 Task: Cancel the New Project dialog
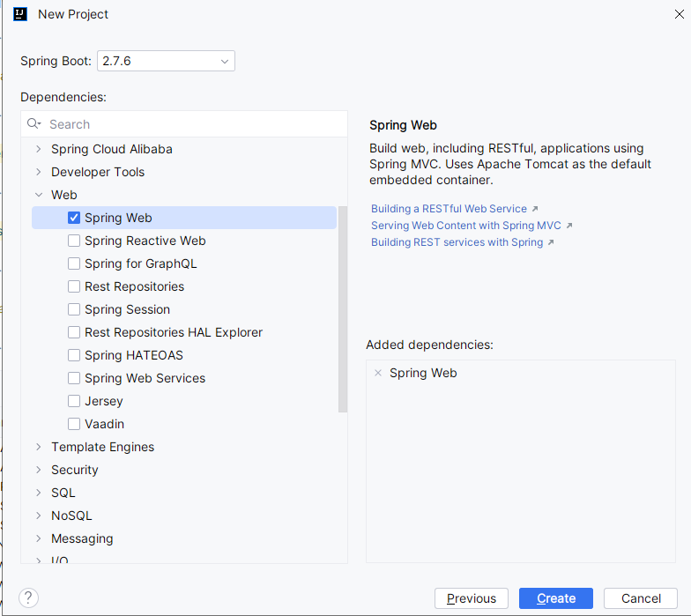point(640,598)
